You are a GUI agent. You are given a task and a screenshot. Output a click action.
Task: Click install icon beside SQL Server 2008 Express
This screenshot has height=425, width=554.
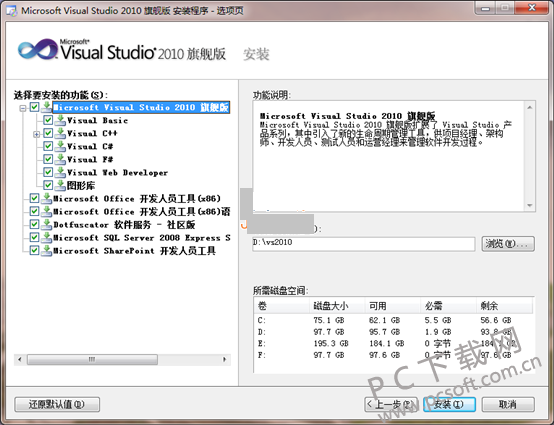(46, 237)
